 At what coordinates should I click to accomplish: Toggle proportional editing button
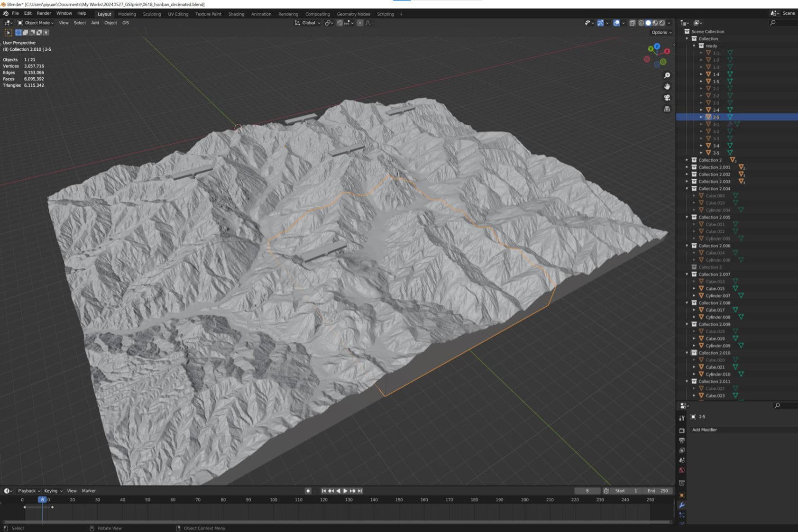pyautogui.click(x=360, y=23)
